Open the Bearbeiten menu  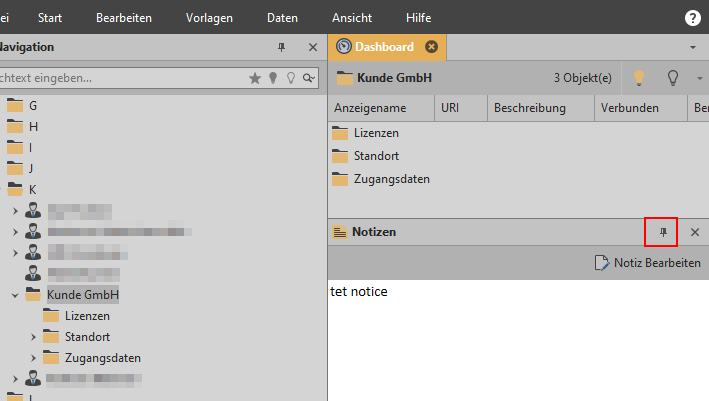click(x=124, y=18)
